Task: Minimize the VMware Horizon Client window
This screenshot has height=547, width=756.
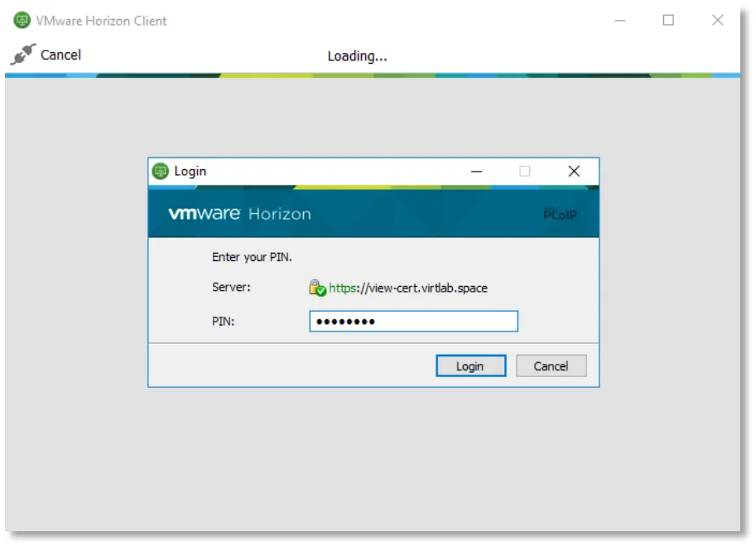Action: 620,20
